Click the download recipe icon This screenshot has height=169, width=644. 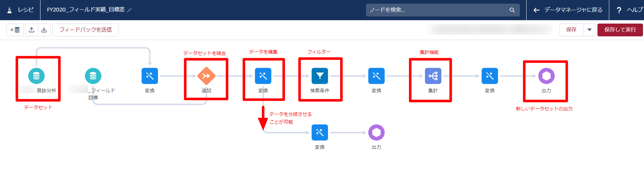click(x=44, y=30)
